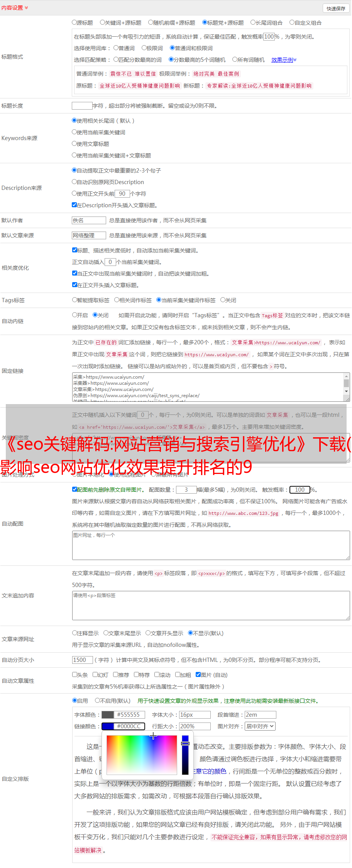Select 匹配分数最高的词 matching strategy
The width and height of the screenshot is (352, 868).
[116, 59]
